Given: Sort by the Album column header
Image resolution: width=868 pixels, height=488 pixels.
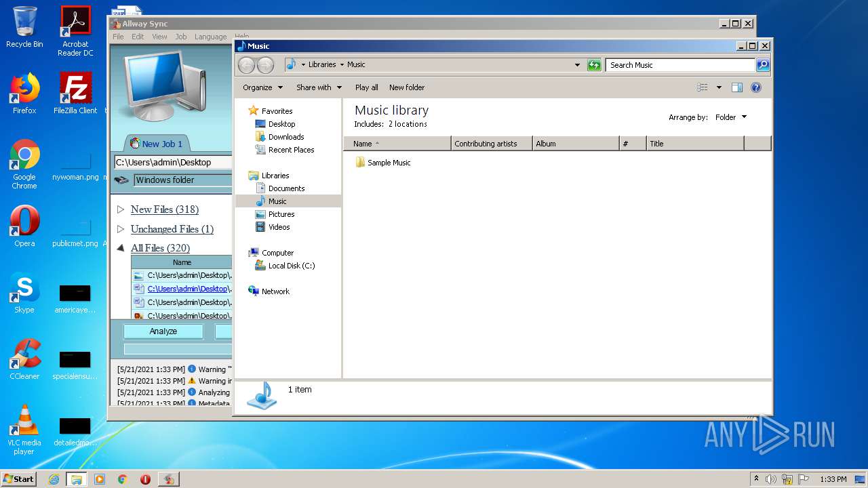Looking at the screenshot, I should [x=576, y=144].
